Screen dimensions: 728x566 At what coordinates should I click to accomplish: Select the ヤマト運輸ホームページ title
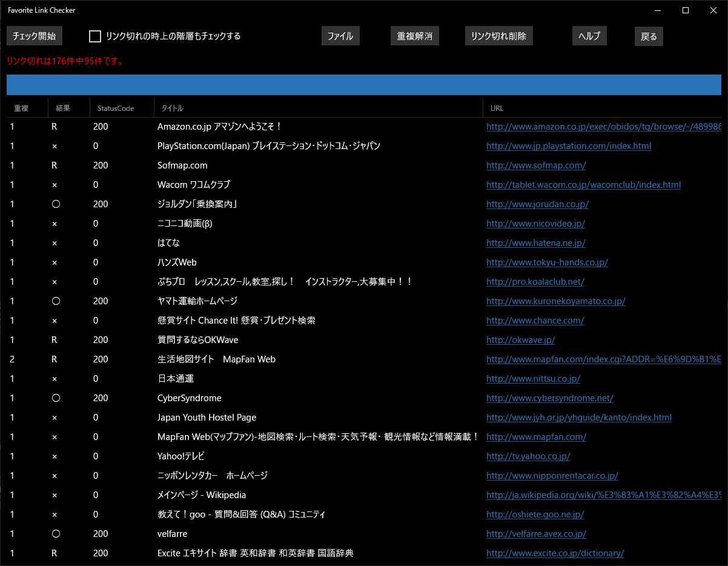[x=197, y=301]
